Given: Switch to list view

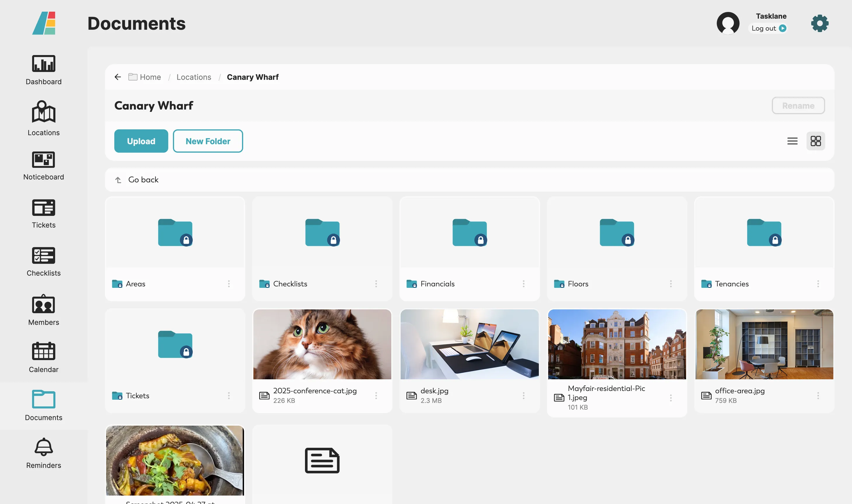Looking at the screenshot, I should [x=792, y=141].
